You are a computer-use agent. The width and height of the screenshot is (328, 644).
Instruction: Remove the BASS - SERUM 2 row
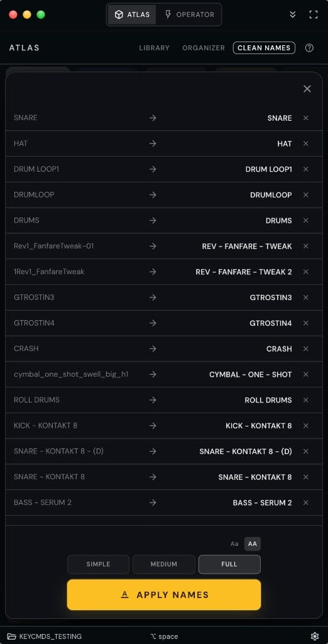(306, 502)
